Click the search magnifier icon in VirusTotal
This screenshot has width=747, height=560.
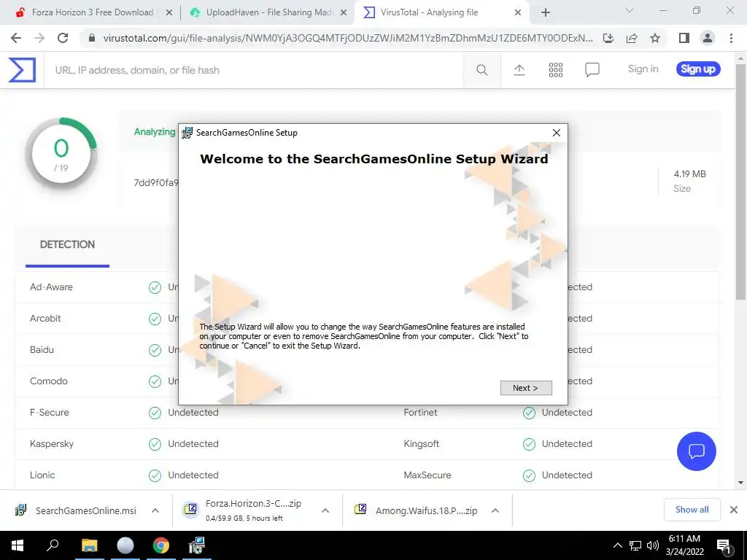click(481, 70)
